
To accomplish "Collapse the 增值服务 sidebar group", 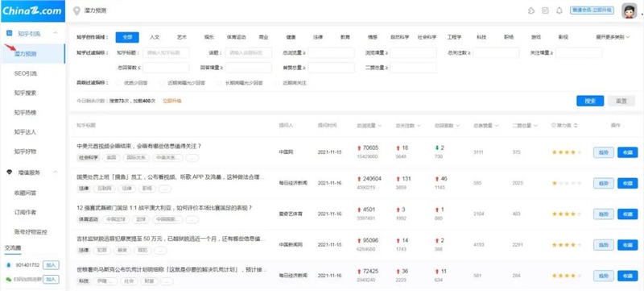I will [x=56, y=173].
